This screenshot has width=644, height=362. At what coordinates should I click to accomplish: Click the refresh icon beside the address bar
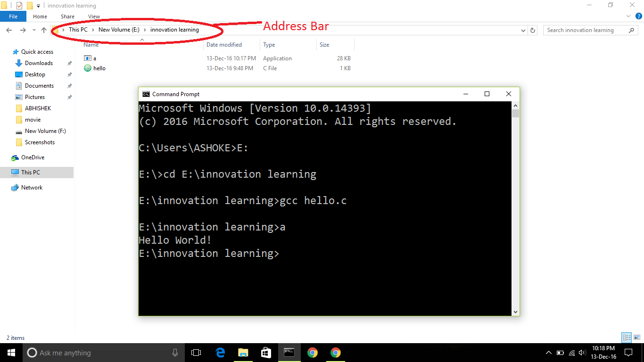[532, 30]
